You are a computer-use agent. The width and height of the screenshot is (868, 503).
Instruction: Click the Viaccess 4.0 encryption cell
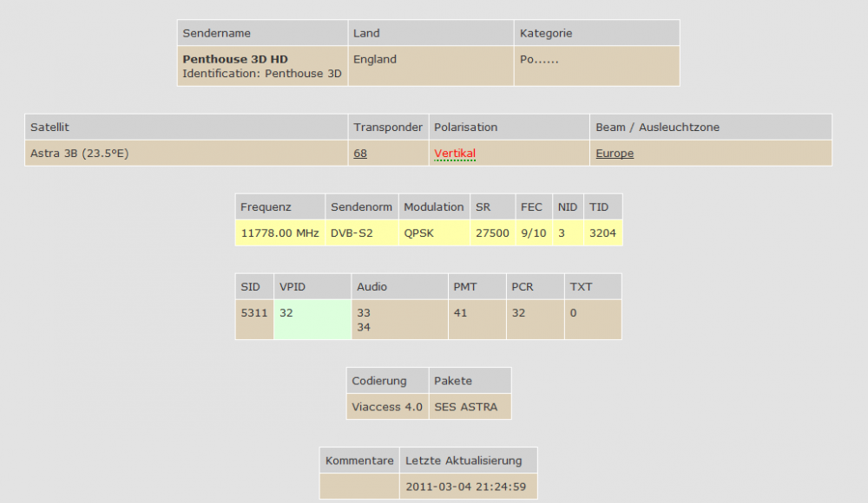tap(387, 407)
